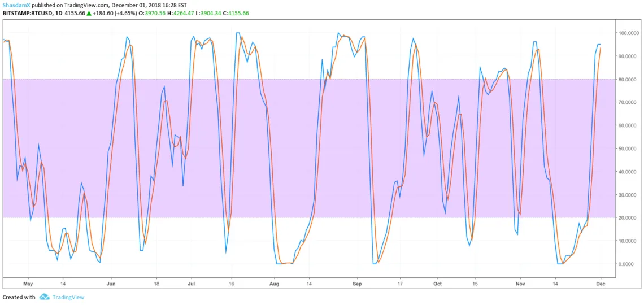Click the 1D timeframe label

58,13
